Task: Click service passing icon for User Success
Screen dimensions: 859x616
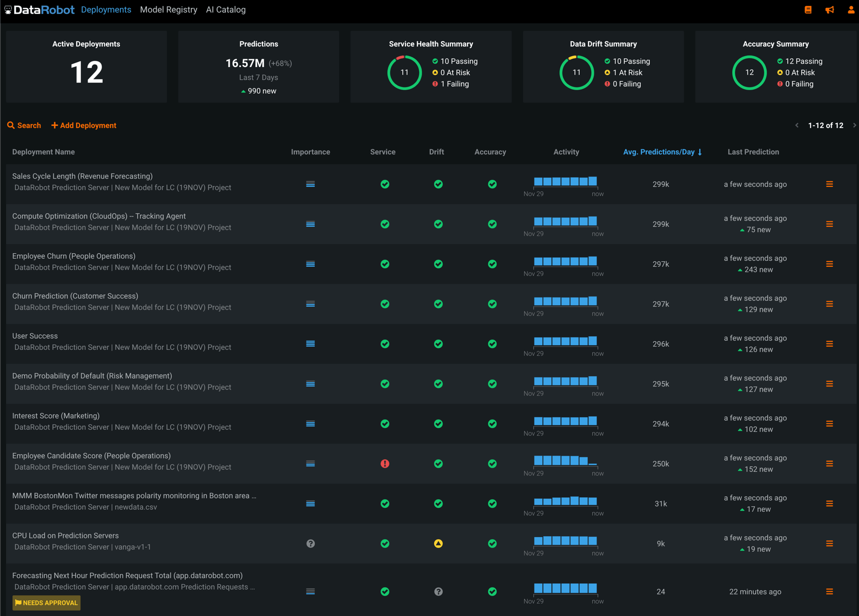Action: pyautogui.click(x=385, y=344)
